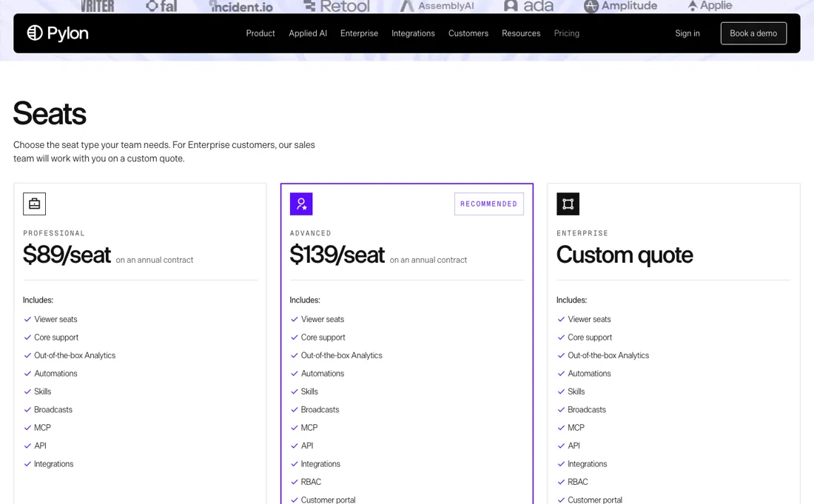
Task: Click Core support in the Advanced plan
Action: coord(323,337)
